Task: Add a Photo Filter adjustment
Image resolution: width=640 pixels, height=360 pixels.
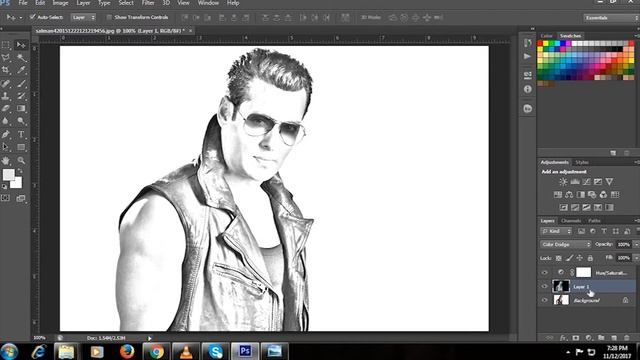Action: [x=592, y=195]
